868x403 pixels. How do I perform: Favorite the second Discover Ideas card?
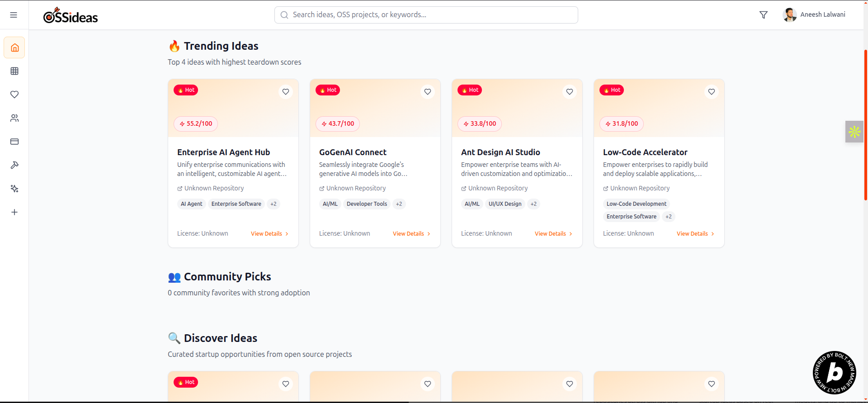click(428, 384)
